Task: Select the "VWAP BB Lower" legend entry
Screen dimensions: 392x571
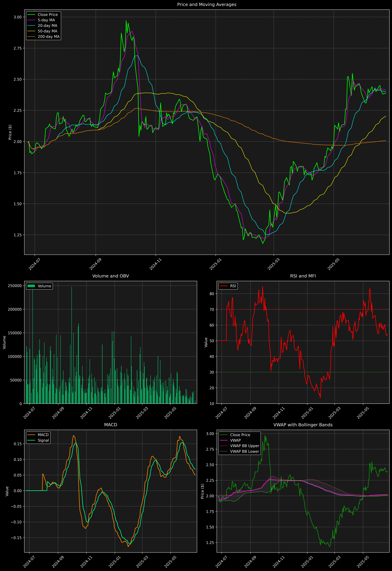Action: 245,452
